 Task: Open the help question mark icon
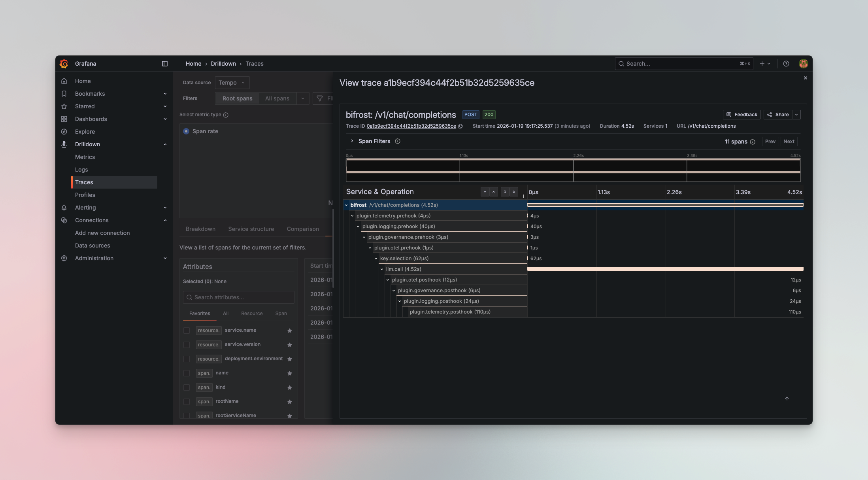[786, 64]
